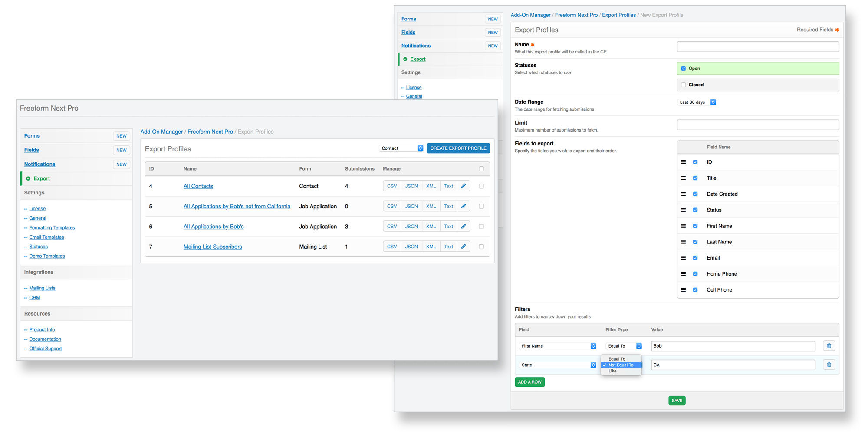
Task: Click the pencil icon for Mailing List Subscribers
Action: click(x=464, y=247)
